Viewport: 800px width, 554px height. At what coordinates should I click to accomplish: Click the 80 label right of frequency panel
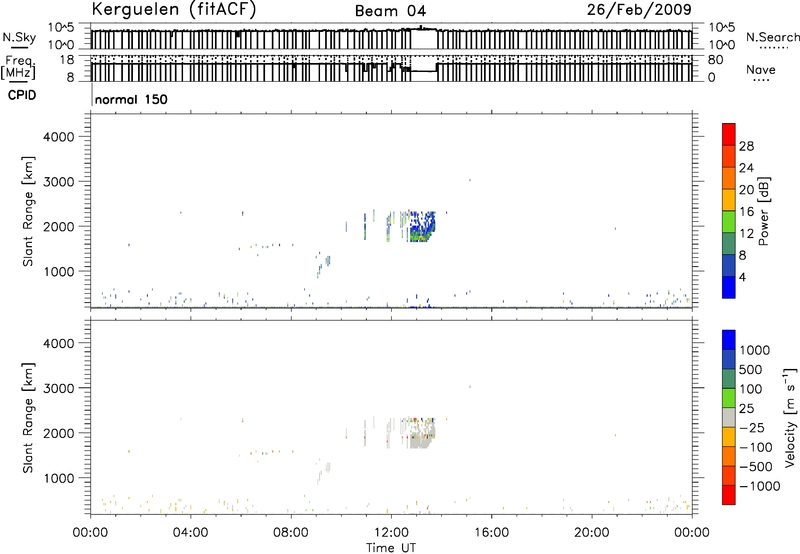[x=715, y=60]
